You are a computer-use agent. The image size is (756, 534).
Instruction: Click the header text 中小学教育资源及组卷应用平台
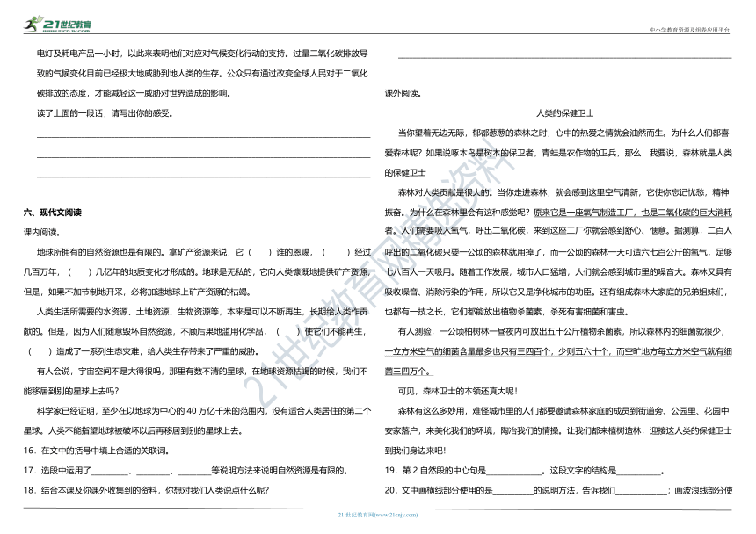689,30
